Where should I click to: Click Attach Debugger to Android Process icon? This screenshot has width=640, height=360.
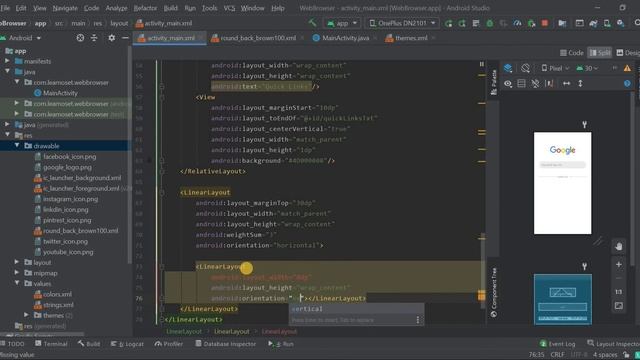[531, 23]
